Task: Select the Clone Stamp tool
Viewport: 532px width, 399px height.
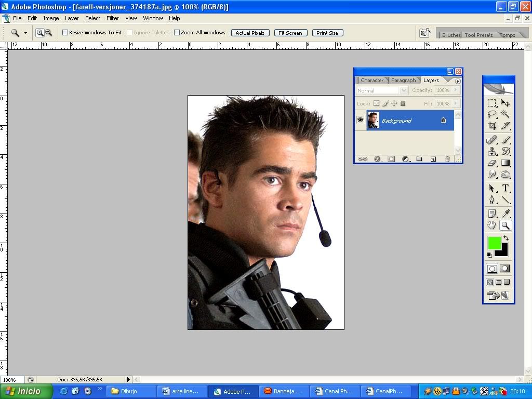Action: pos(491,151)
